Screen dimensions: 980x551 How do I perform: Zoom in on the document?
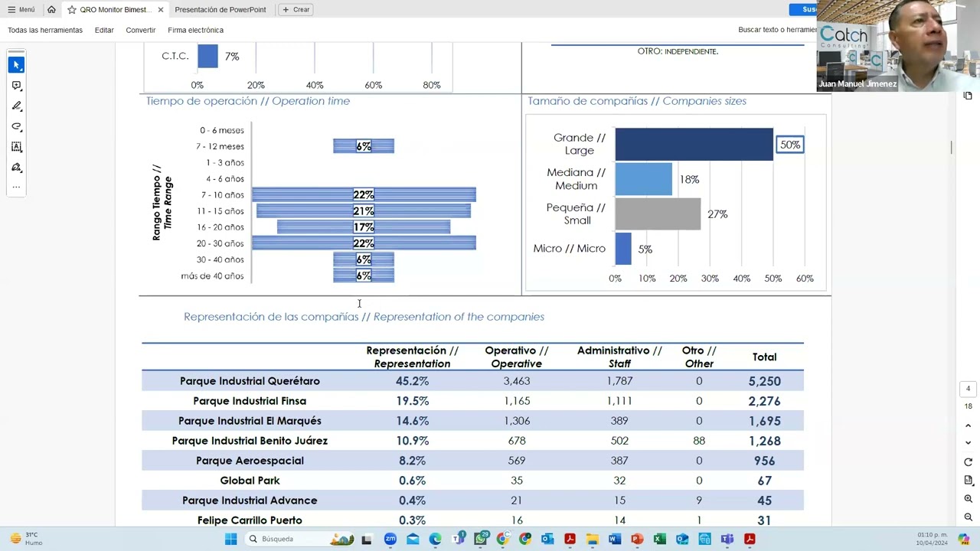[x=968, y=499]
